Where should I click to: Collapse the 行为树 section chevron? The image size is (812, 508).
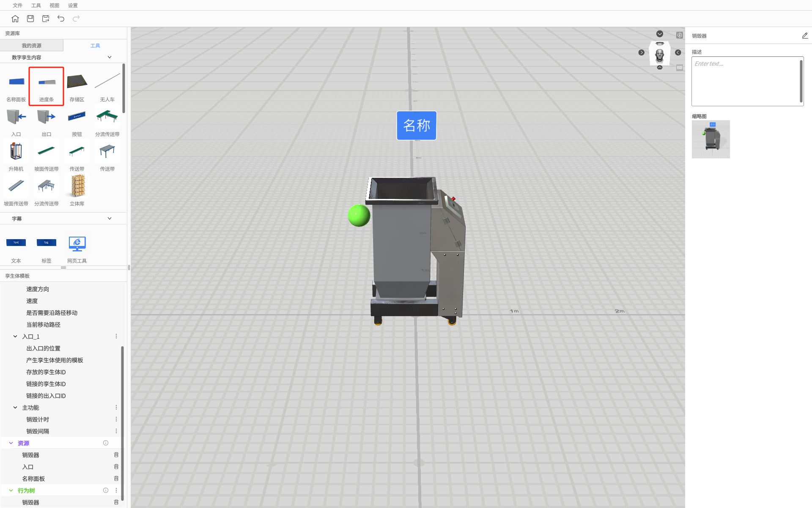tap(11, 490)
